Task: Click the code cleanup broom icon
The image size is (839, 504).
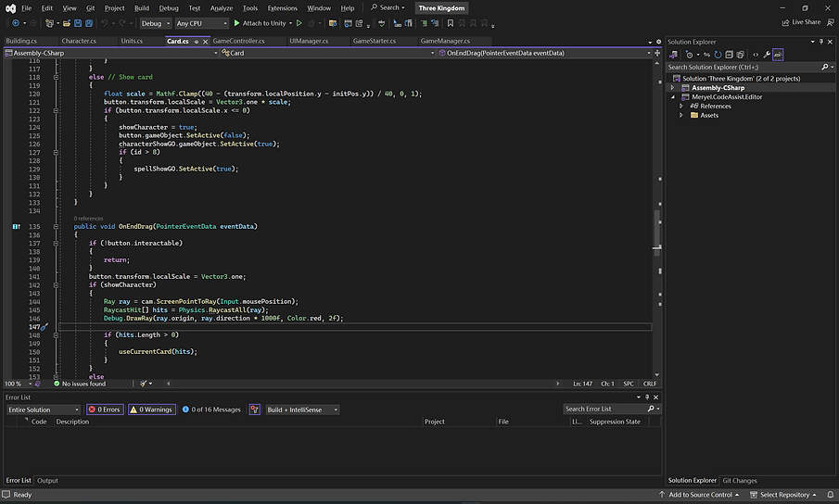Action: (x=144, y=384)
